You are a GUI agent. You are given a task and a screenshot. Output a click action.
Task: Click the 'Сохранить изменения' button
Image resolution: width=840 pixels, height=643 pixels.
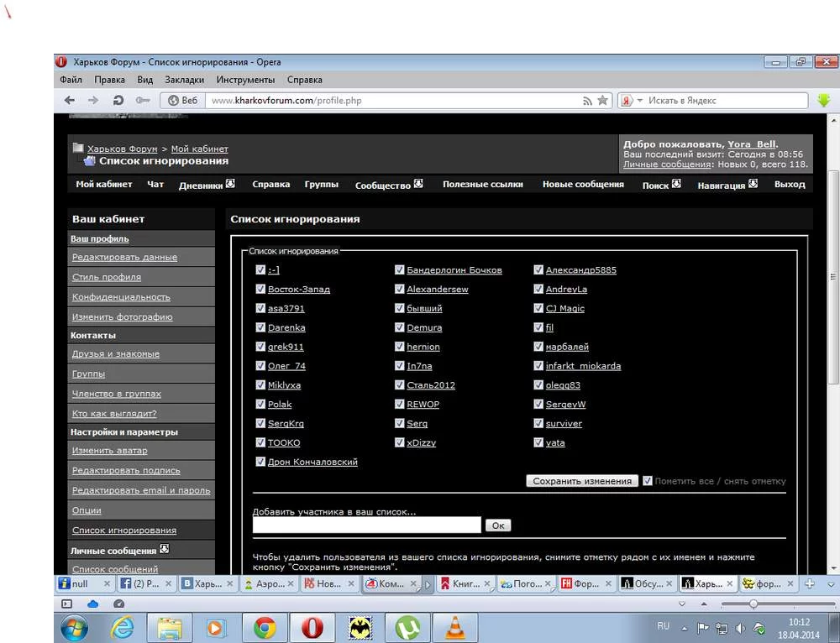point(582,481)
